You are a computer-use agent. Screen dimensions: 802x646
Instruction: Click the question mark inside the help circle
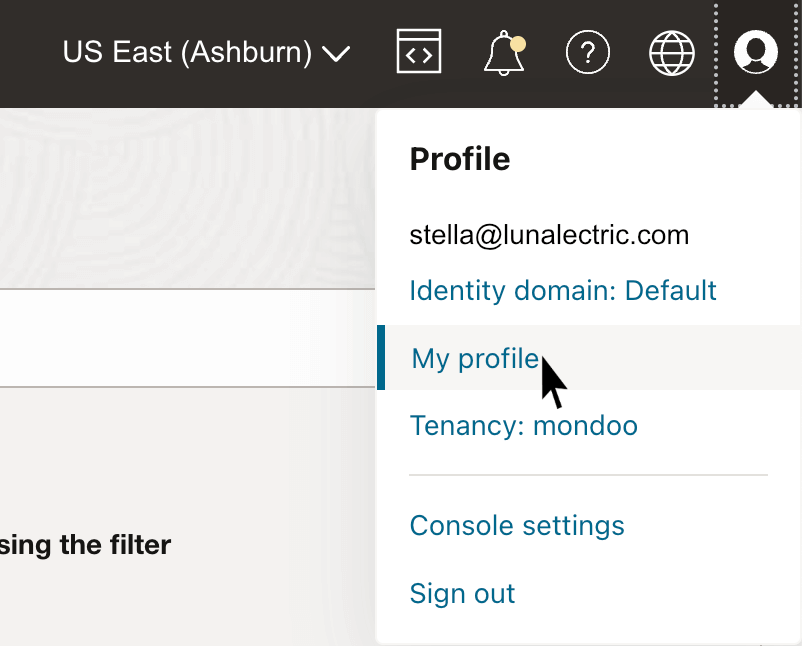click(588, 52)
